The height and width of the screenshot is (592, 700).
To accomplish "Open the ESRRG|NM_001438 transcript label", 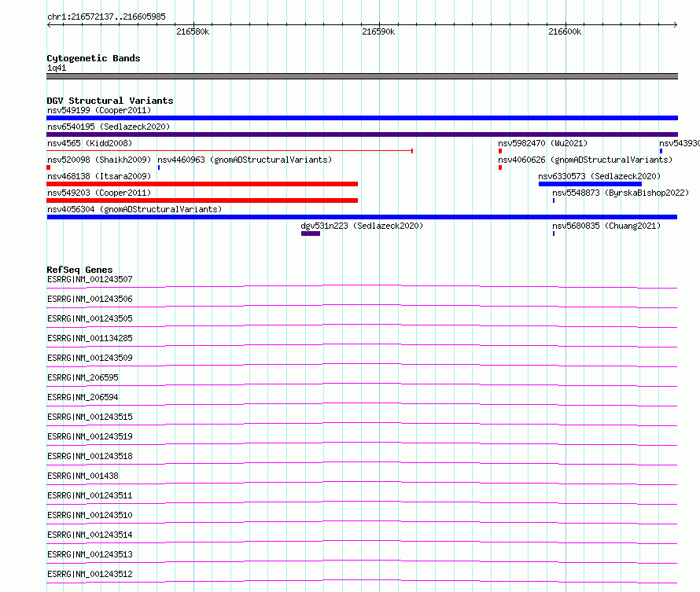I will pyautogui.click(x=83, y=476).
